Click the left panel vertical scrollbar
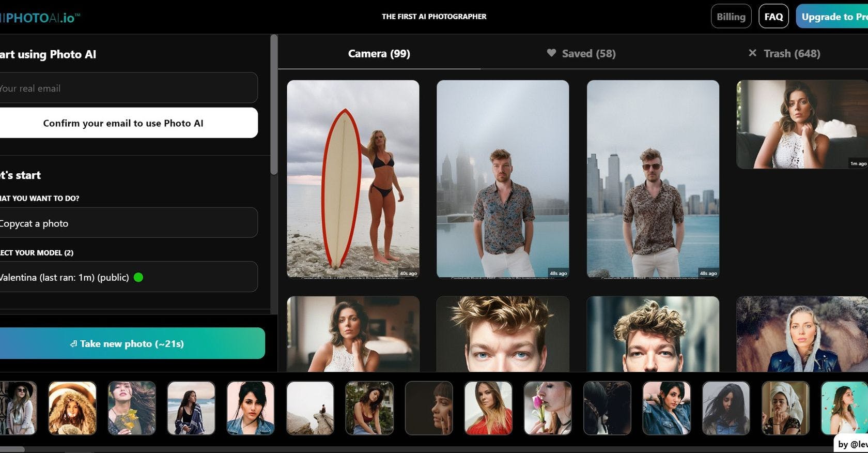The image size is (868, 453). (x=274, y=104)
